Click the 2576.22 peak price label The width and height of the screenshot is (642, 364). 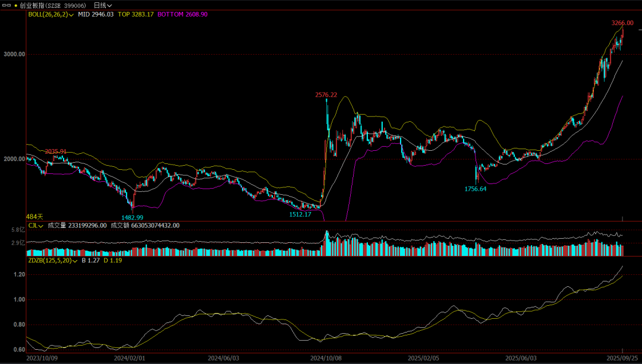[x=326, y=94]
